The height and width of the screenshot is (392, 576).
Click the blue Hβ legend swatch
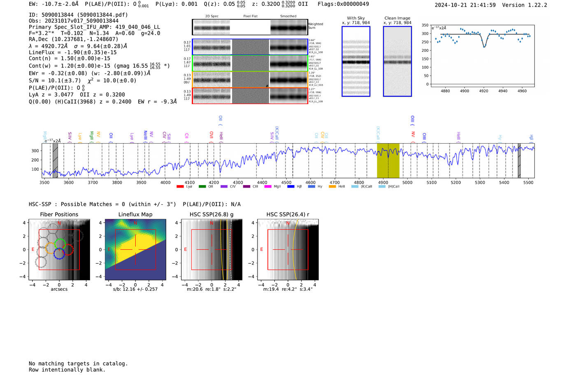pyautogui.click(x=291, y=187)
